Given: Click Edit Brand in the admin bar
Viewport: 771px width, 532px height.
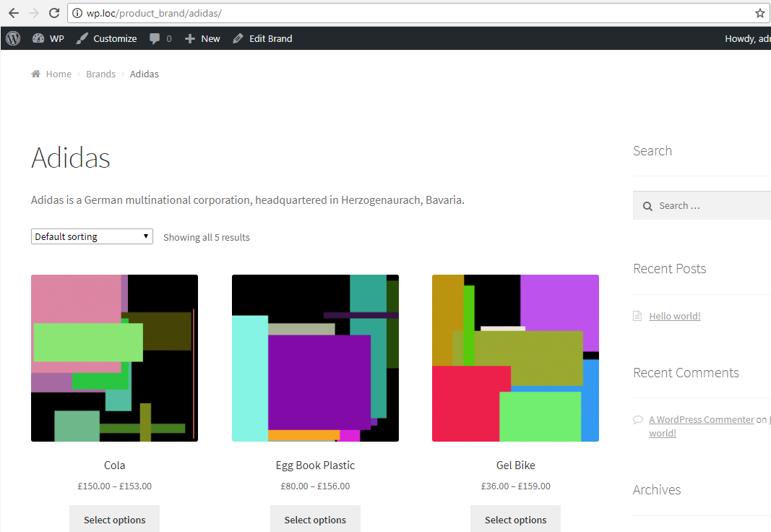Looking at the screenshot, I should pos(262,38).
